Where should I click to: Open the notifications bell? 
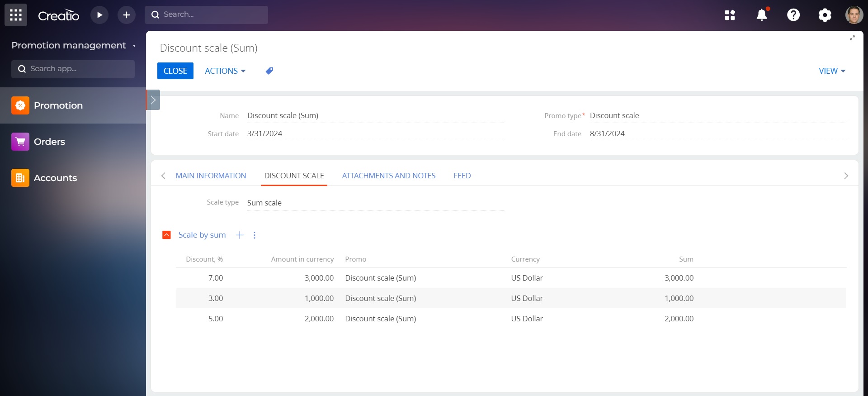coord(762,15)
